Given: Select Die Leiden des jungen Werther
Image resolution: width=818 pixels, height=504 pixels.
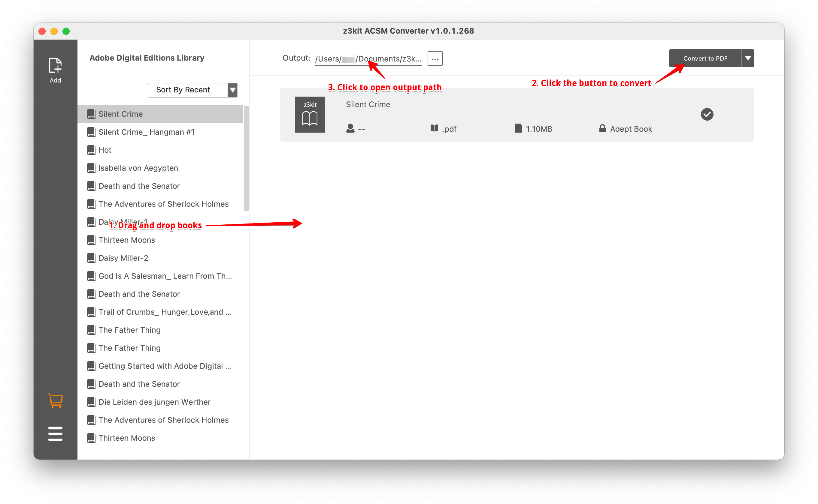Looking at the screenshot, I should tap(154, 402).
